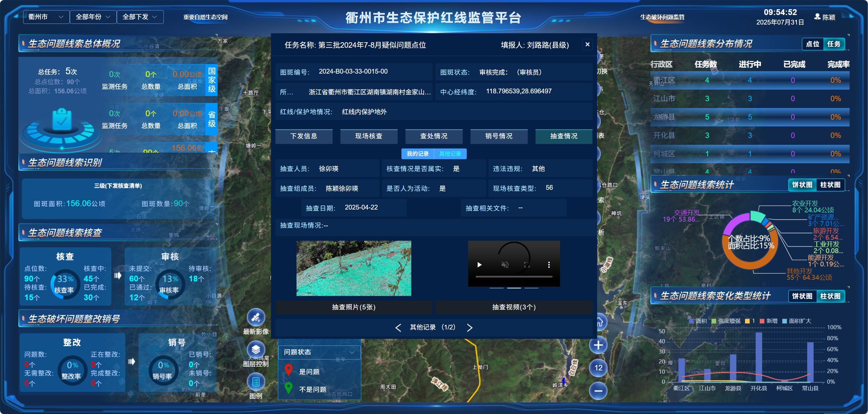Click the 生态破坏问题监管 header link

[x=662, y=17]
